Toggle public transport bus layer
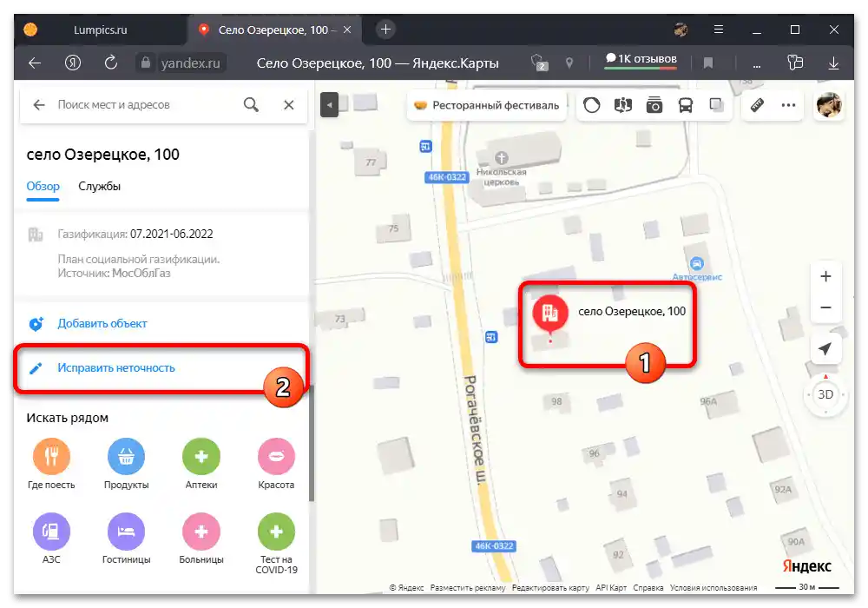Viewport: 868px width, 608px height. (686, 105)
